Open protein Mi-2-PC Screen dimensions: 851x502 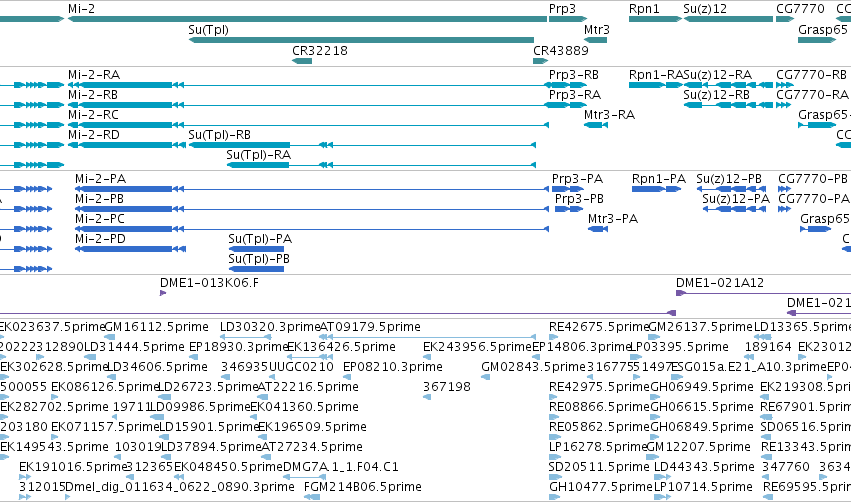point(312,230)
